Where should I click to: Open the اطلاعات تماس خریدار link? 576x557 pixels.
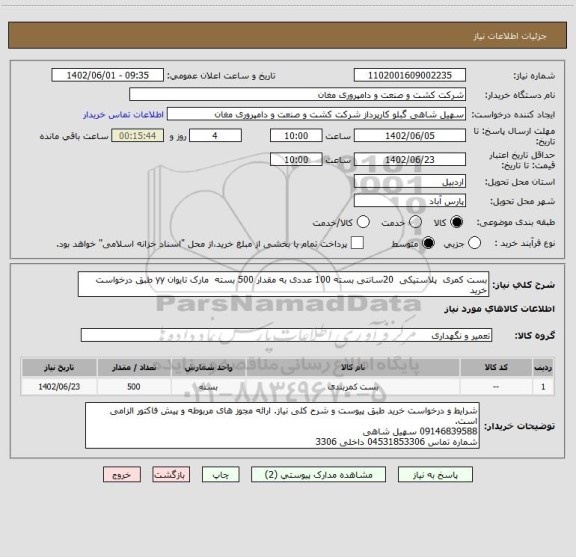pyautogui.click(x=123, y=115)
